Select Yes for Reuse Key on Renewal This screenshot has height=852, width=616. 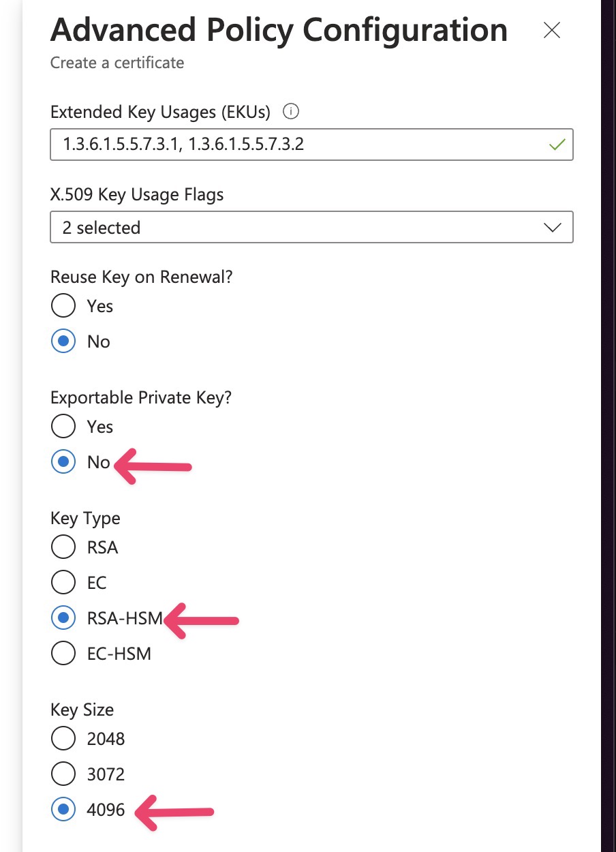63,305
